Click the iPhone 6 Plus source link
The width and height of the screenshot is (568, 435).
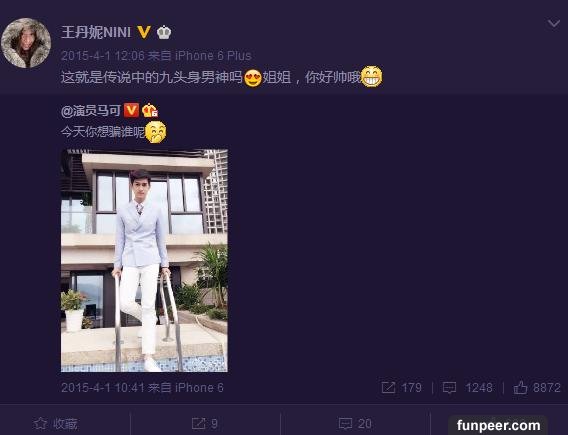click(x=213, y=56)
